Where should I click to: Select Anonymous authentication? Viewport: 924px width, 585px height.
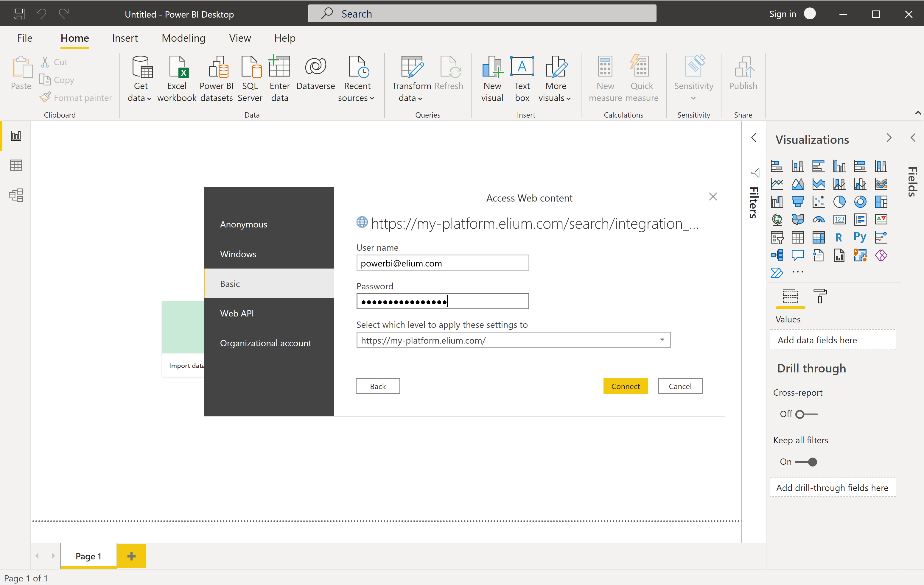point(269,224)
